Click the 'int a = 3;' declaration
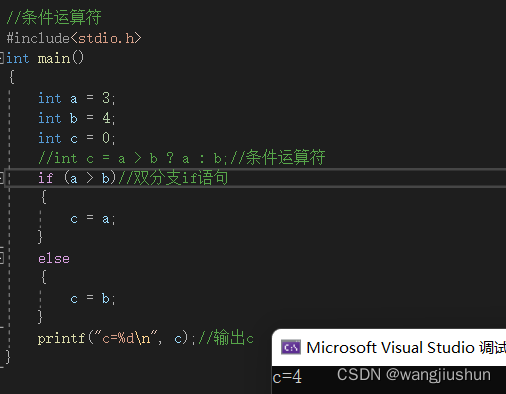This screenshot has width=506, height=394. tap(77, 98)
